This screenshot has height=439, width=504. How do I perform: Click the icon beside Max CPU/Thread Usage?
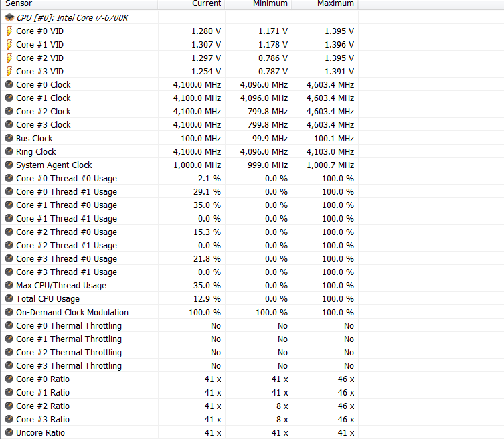(9, 285)
